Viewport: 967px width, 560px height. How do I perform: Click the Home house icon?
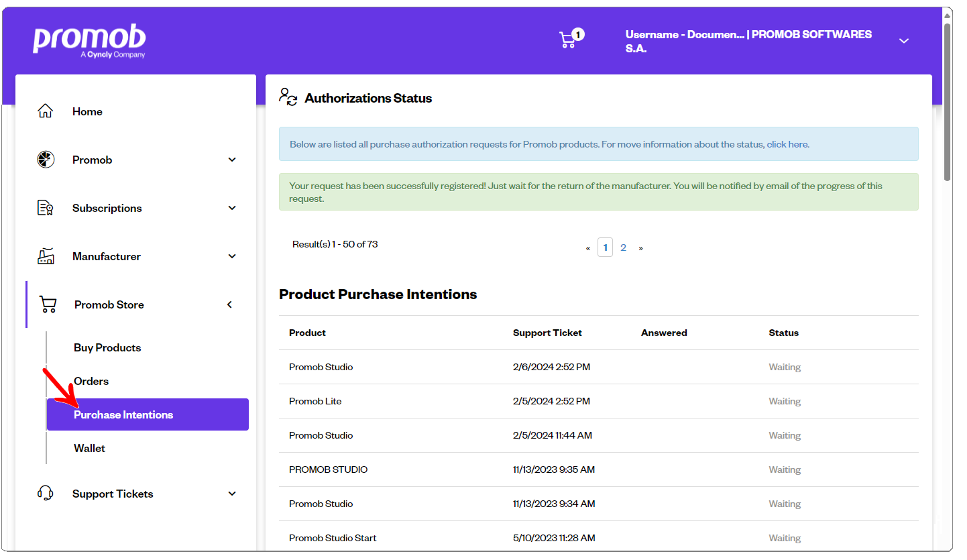46,111
